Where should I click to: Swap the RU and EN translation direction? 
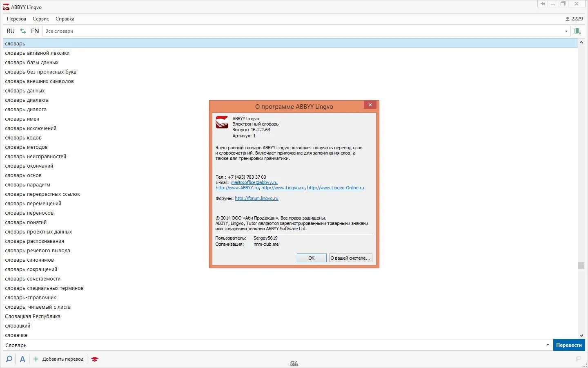point(23,31)
